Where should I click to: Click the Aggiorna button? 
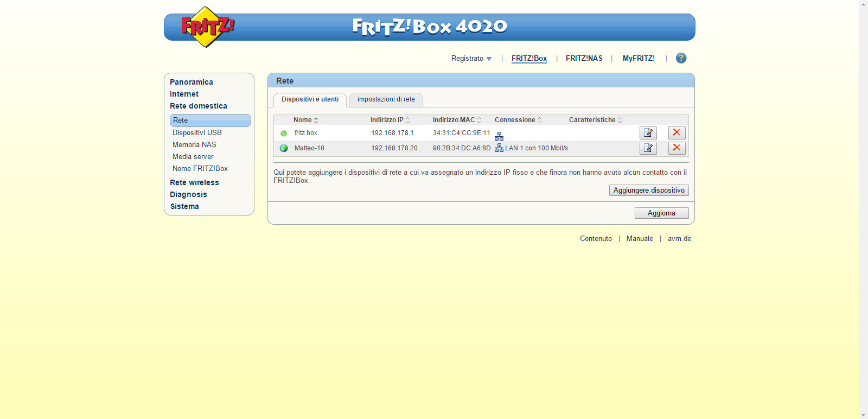pos(661,213)
